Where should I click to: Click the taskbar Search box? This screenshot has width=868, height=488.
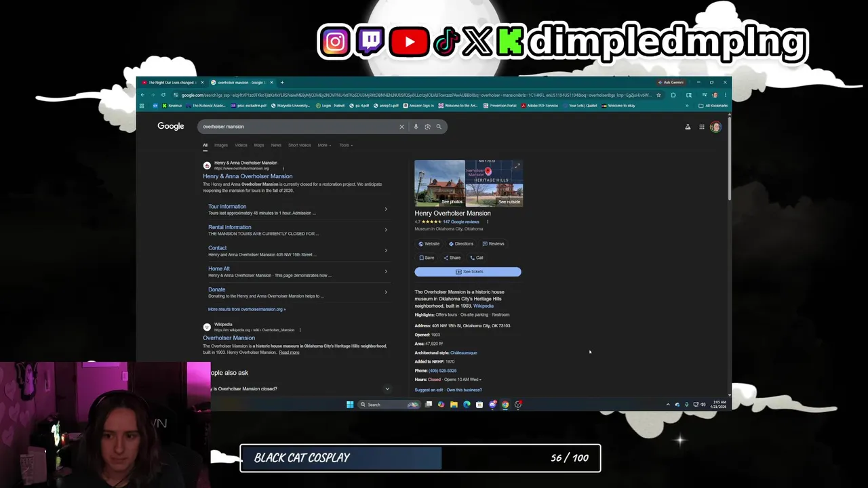[388, 405]
